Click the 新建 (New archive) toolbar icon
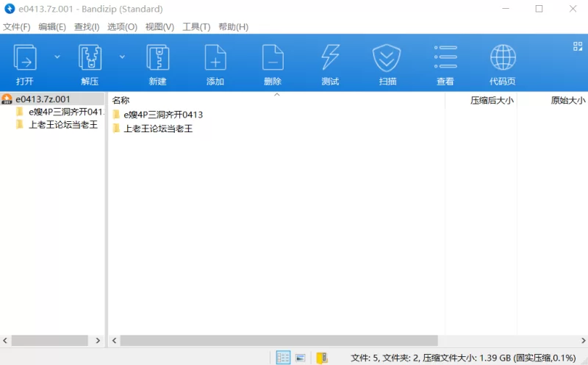The width and height of the screenshot is (588, 365). tap(157, 58)
